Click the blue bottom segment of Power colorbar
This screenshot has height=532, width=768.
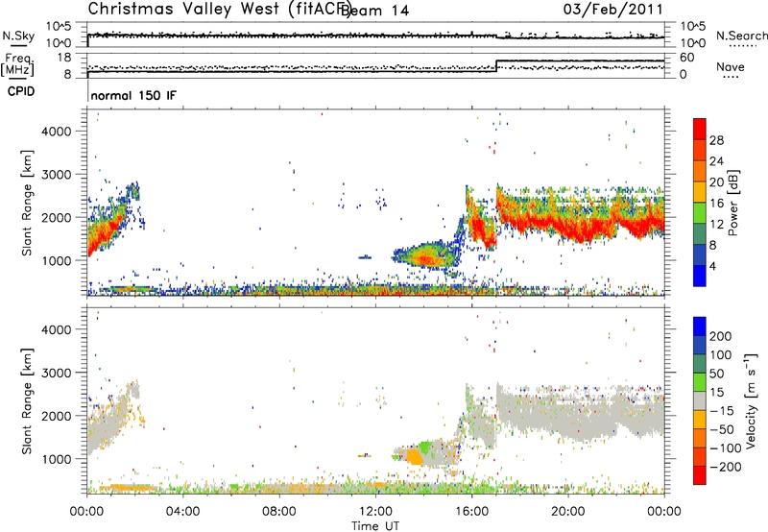click(x=700, y=276)
